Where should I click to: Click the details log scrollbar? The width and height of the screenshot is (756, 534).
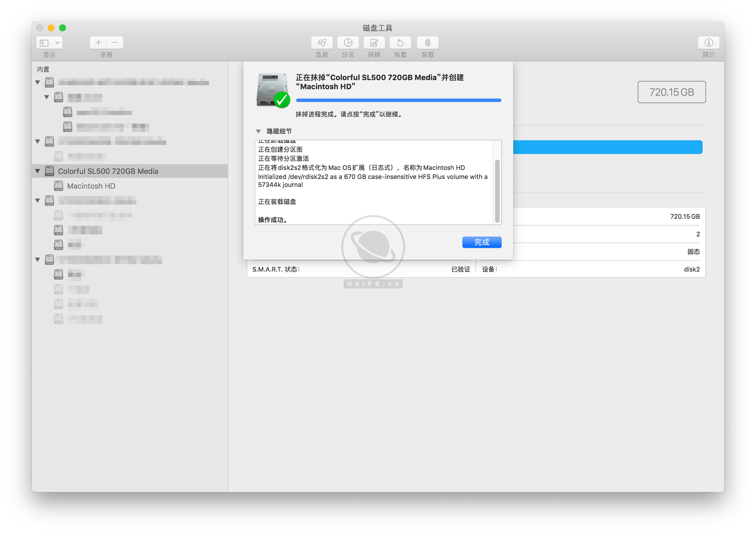coord(497,190)
